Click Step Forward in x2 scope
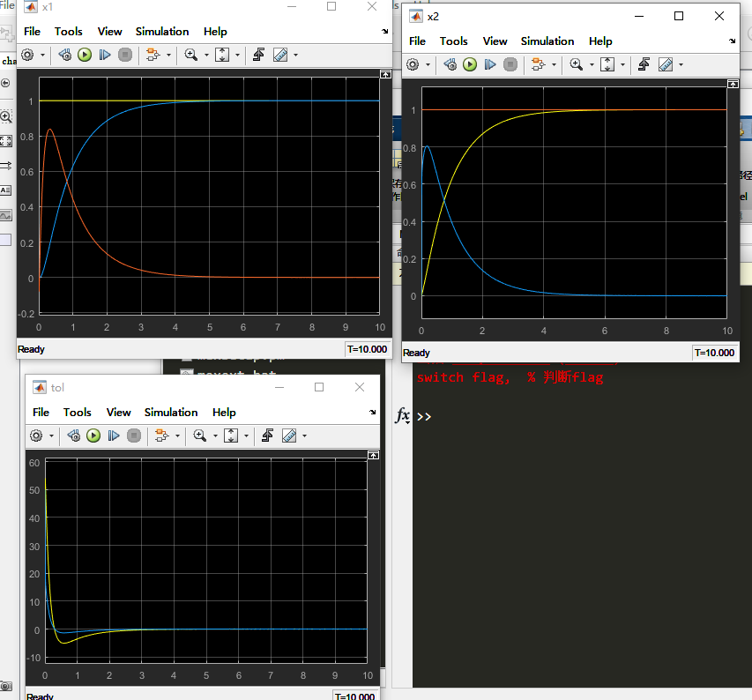 pyautogui.click(x=489, y=64)
